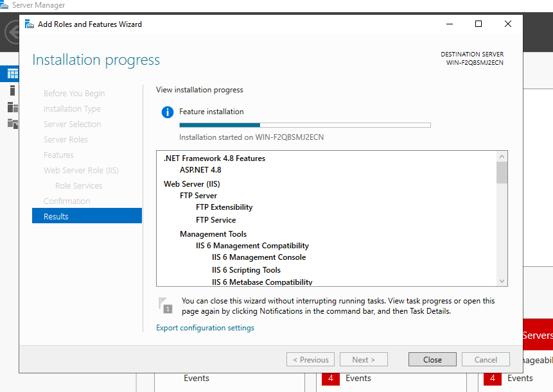Click the scroll down arrow of feature list
The height and width of the screenshot is (392, 553).
[502, 281]
